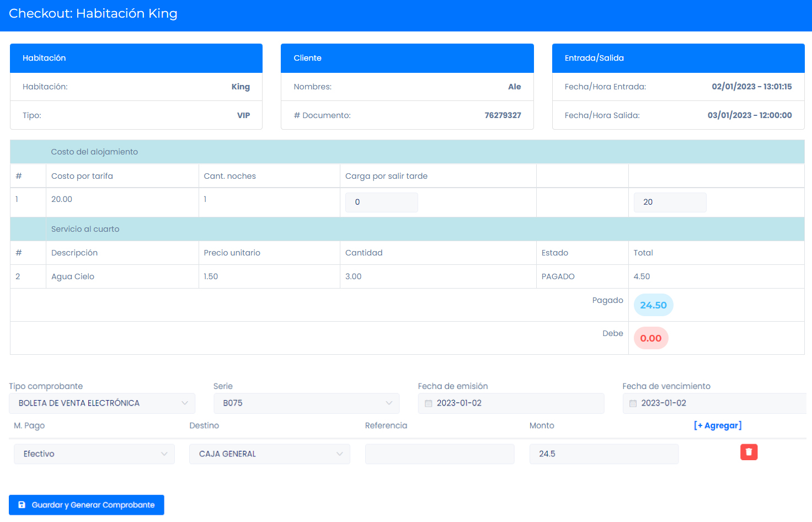The image size is (812, 522).
Task: Click the Debe 0.00 red badge
Action: coord(651,338)
